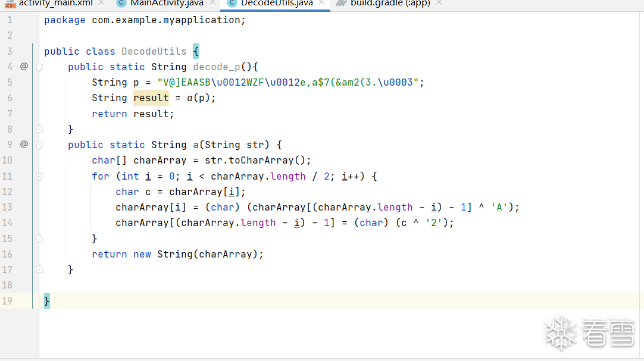Select the DecodeUtils.java tab
The width and height of the screenshot is (644, 361).
point(277,4)
